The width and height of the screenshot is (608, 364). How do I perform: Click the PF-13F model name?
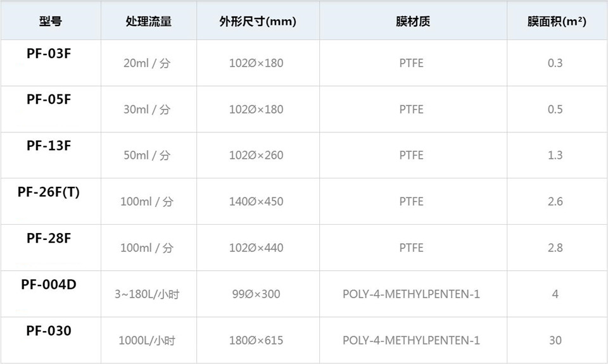49,146
